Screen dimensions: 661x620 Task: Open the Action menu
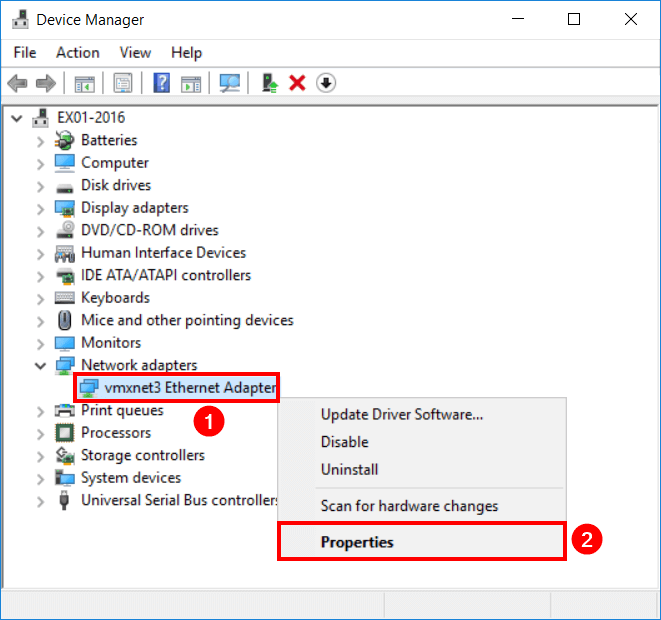[77, 52]
